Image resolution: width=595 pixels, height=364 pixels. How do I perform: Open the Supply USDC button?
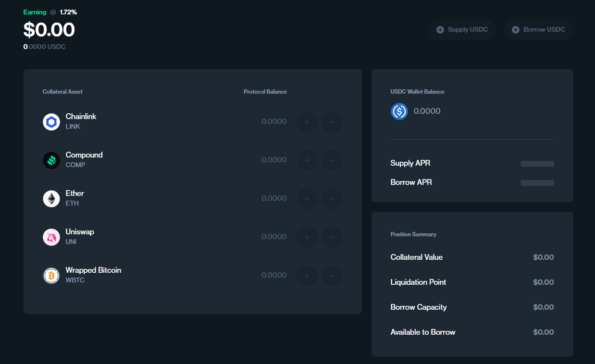[462, 30]
